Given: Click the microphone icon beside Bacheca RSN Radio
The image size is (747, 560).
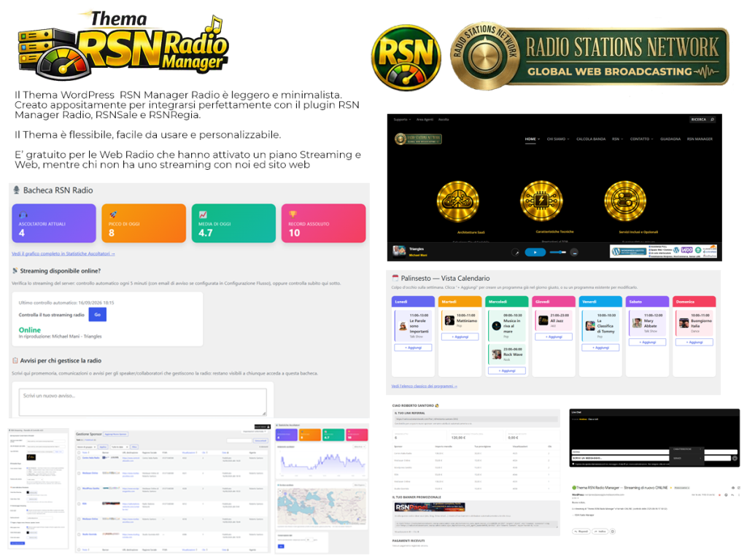Looking at the screenshot, I should (17, 190).
